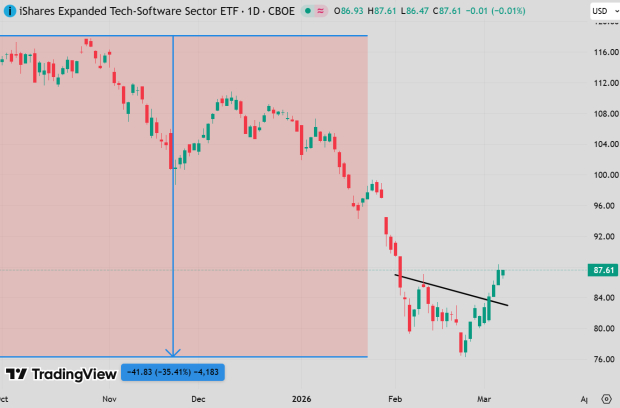Click the Nov label on the time axis
Viewport: 620px width, 408px height.
pyautogui.click(x=109, y=397)
